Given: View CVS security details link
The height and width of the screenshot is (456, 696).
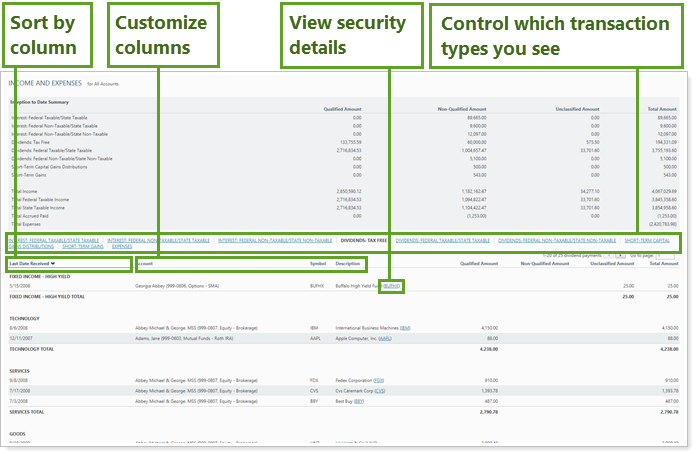Looking at the screenshot, I should click(381, 390).
